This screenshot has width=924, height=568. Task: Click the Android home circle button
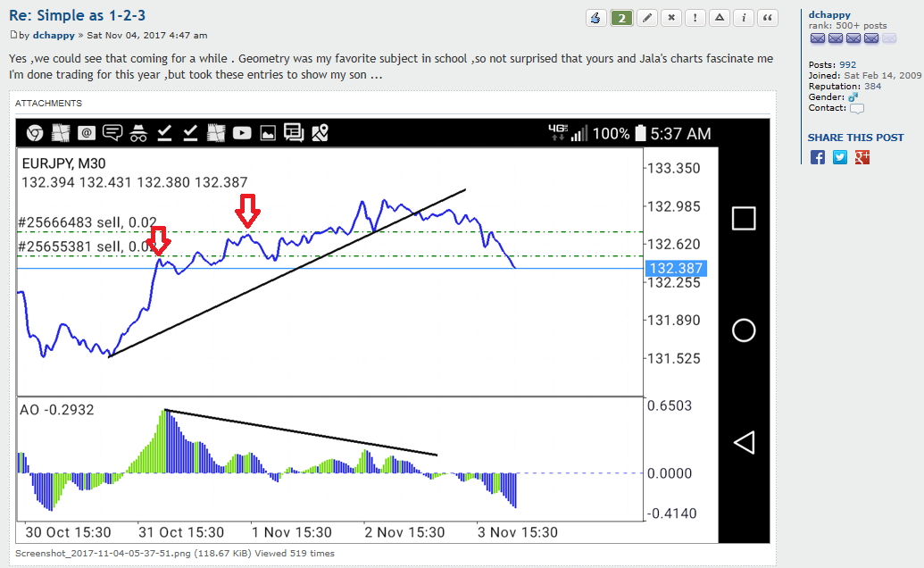pos(744,330)
